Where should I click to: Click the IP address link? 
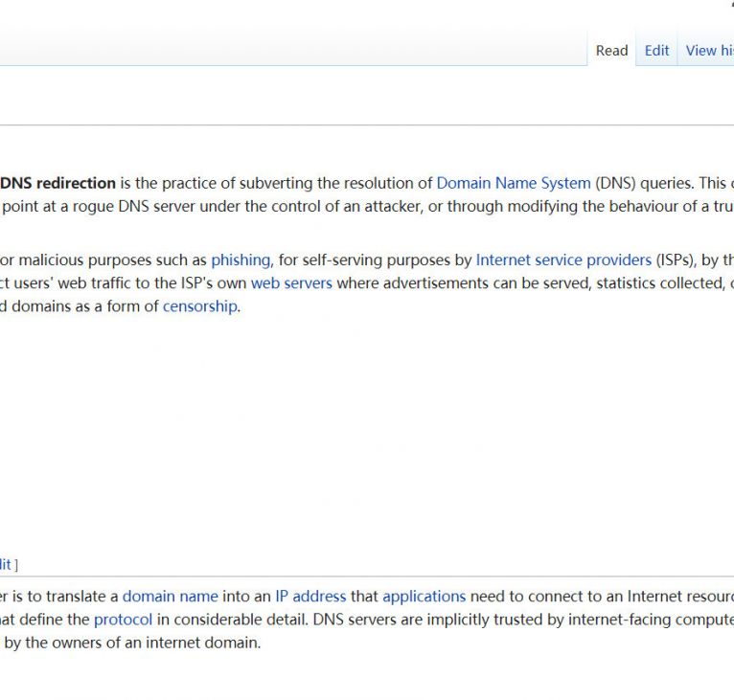coord(310,596)
